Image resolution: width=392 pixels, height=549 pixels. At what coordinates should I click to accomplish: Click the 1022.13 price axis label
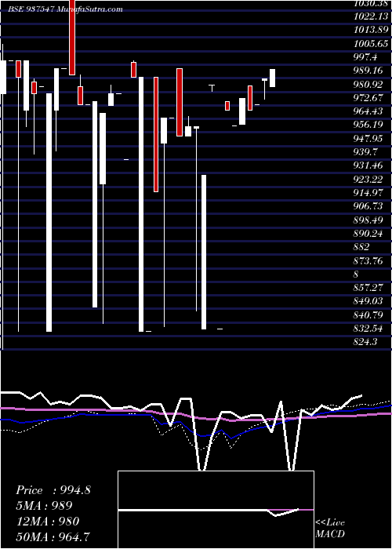click(x=371, y=16)
